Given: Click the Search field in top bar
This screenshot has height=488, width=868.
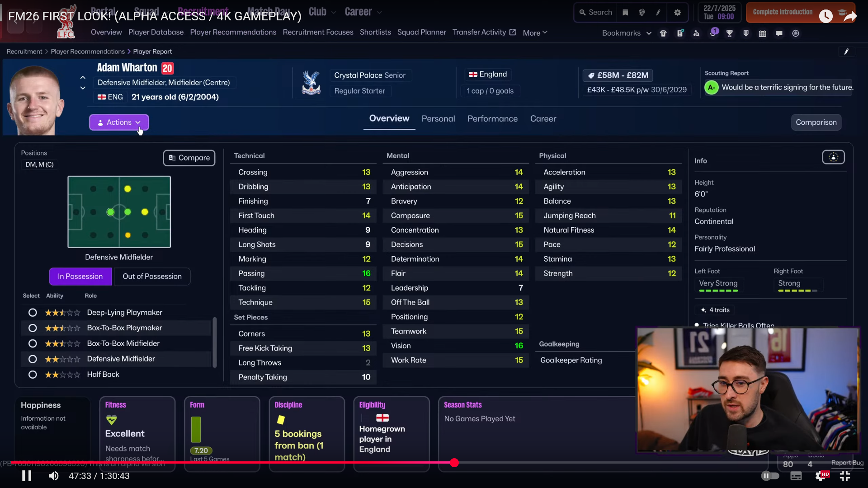Looking at the screenshot, I should (597, 13).
